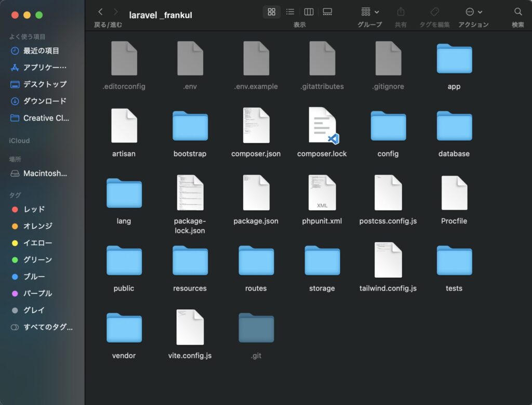The height and width of the screenshot is (405, 532).
Task: Open Downloads (ダウンロード) in sidebar
Action: click(x=43, y=101)
